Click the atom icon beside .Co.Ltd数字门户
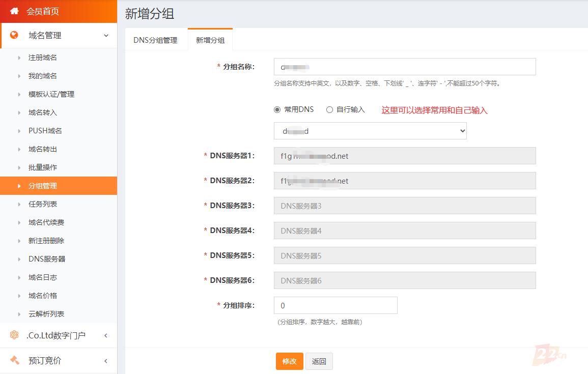588x374 pixels. click(14, 335)
